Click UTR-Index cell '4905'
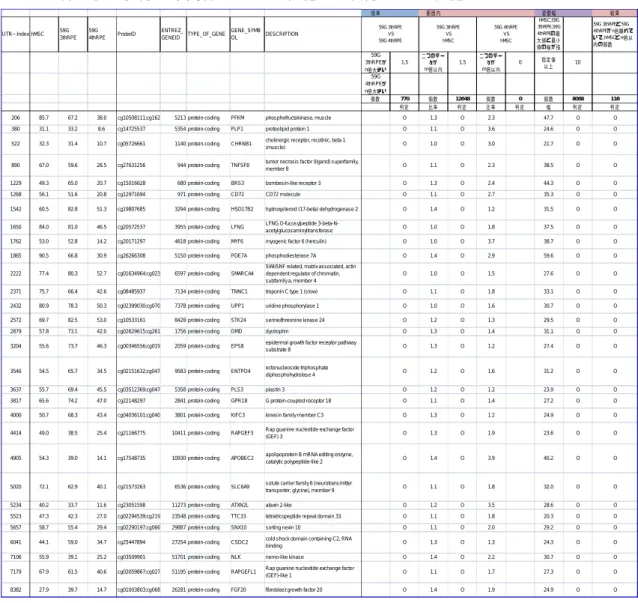638x603 pixels. pyautogui.click(x=15, y=459)
